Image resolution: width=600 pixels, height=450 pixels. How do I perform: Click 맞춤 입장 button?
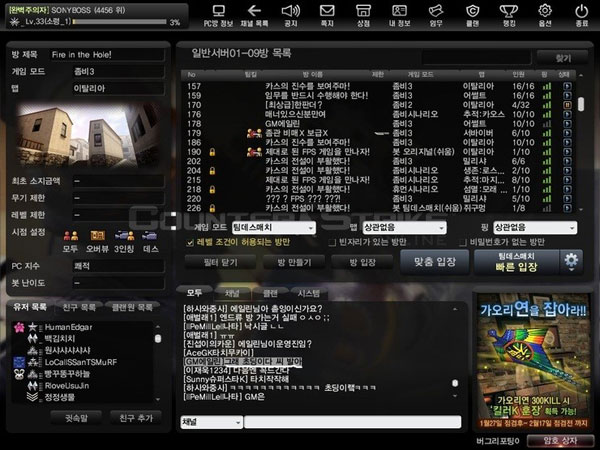click(435, 262)
